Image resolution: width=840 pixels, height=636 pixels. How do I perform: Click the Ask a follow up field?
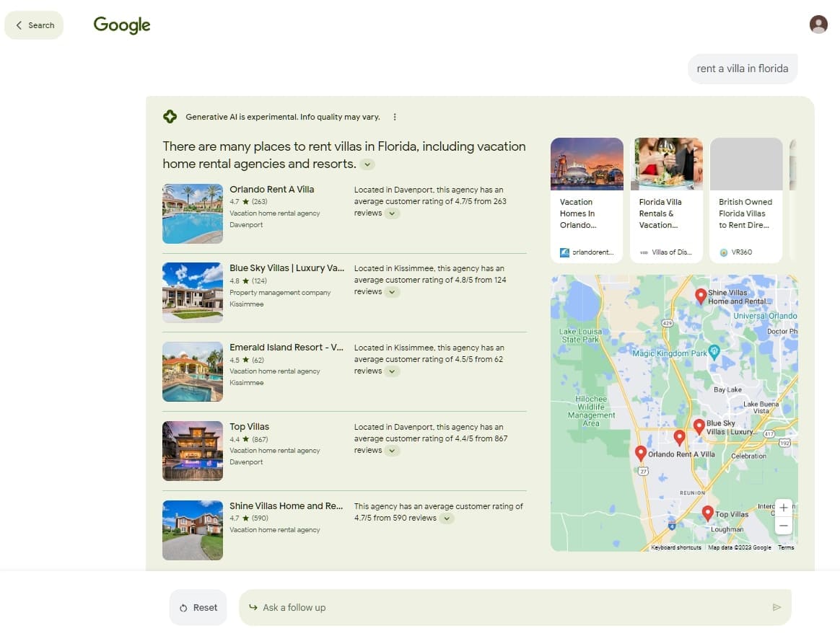[x=515, y=607]
